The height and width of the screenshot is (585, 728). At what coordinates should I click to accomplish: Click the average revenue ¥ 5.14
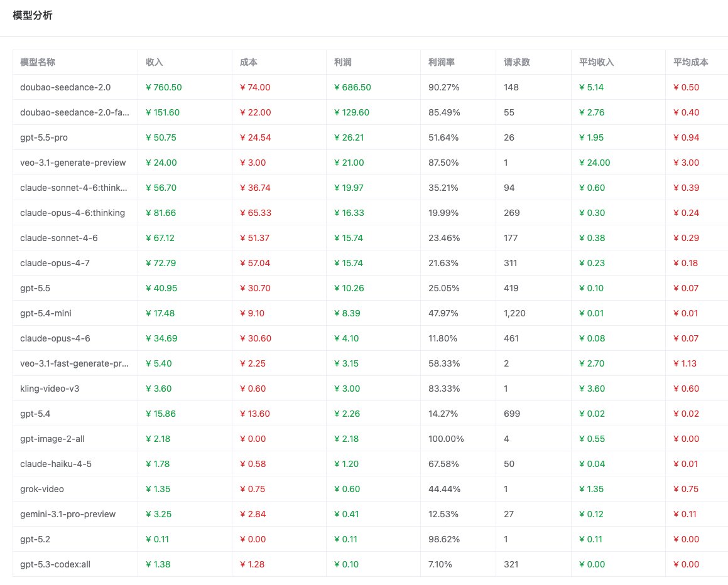(x=591, y=87)
